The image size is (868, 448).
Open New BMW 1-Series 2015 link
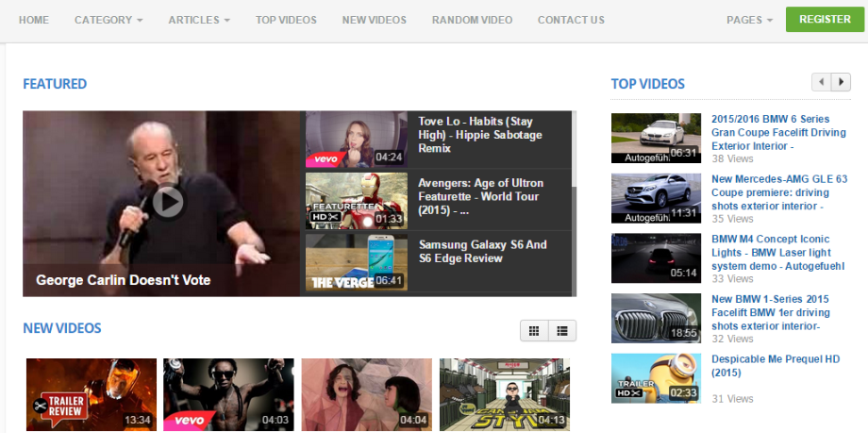(771, 312)
